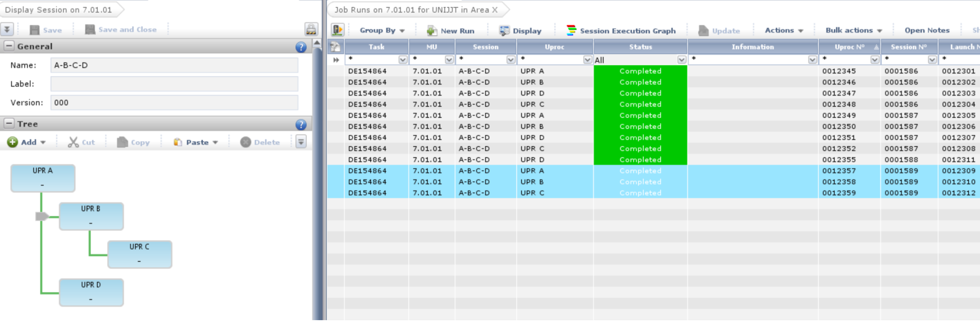Click the auto-refresh icon left of Group By
980x327 pixels.
tap(337, 30)
